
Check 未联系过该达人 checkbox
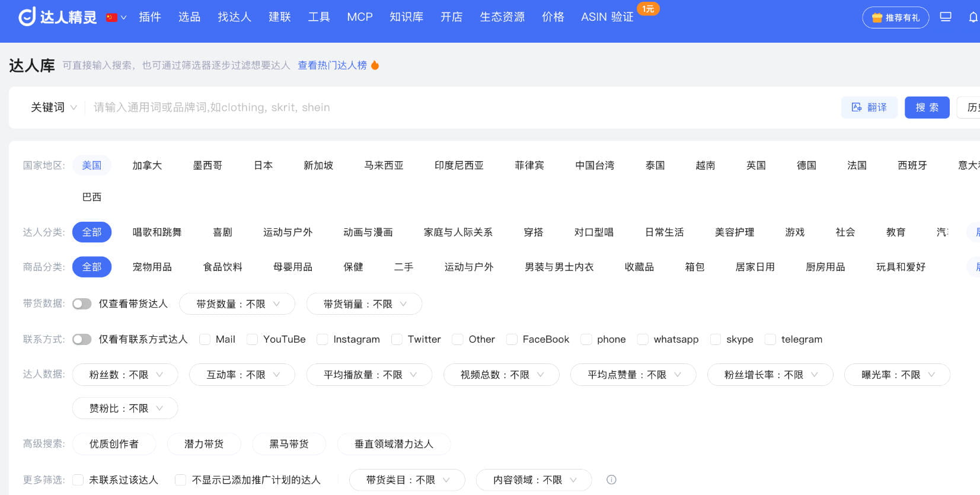[x=78, y=480]
